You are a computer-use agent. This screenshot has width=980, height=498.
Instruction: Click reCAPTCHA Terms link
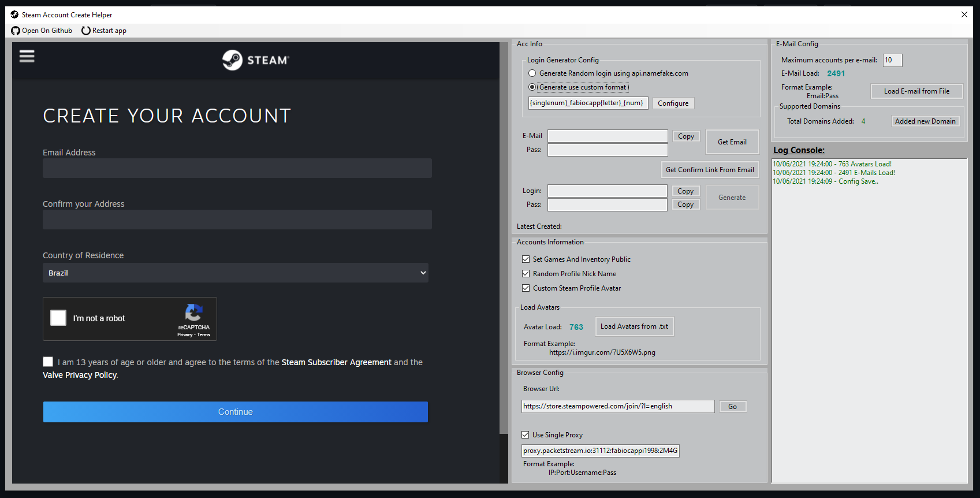pyautogui.click(x=204, y=335)
